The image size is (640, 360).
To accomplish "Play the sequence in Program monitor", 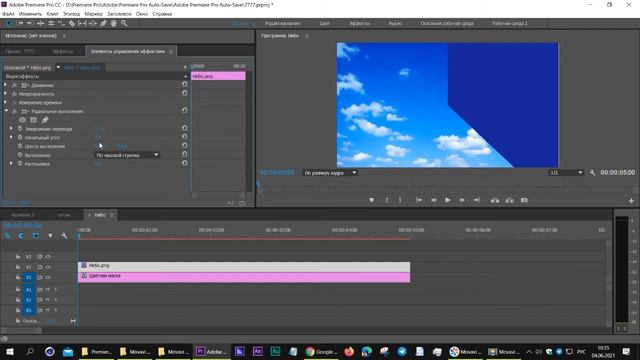I will click(x=447, y=200).
